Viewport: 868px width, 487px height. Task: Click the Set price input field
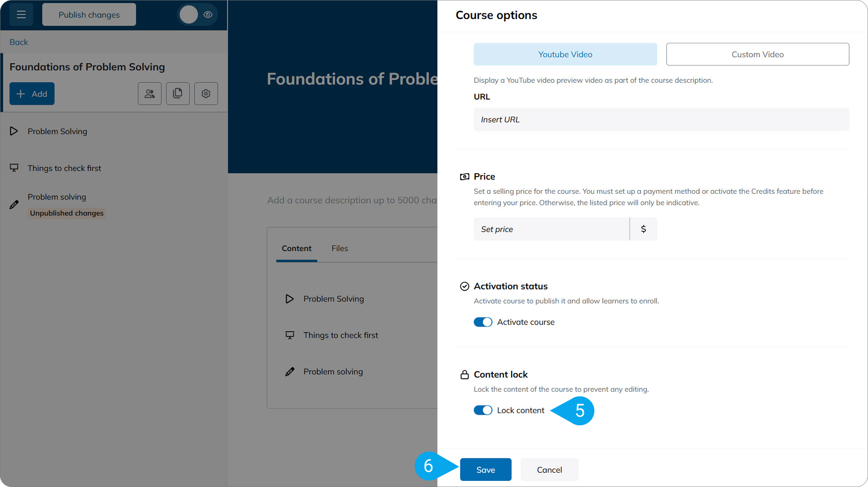point(552,229)
